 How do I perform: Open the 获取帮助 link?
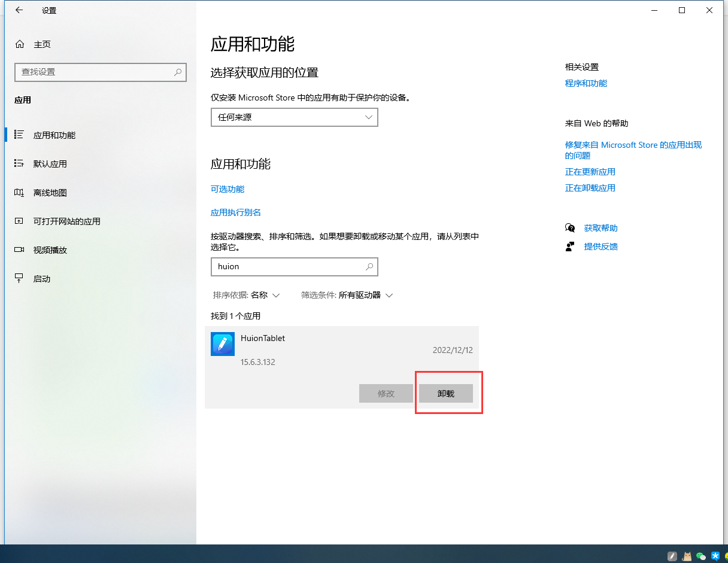tap(601, 228)
